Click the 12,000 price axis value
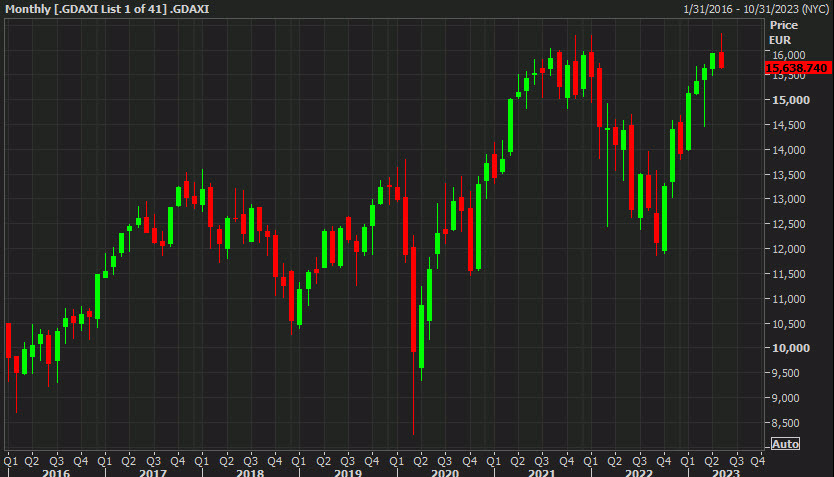 coord(788,249)
